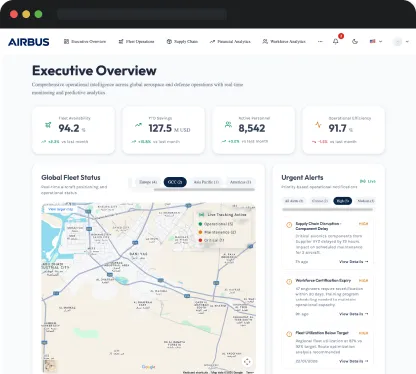
Task: Click the Supply Chain Disruption alert clock icon
Action: click(289, 225)
